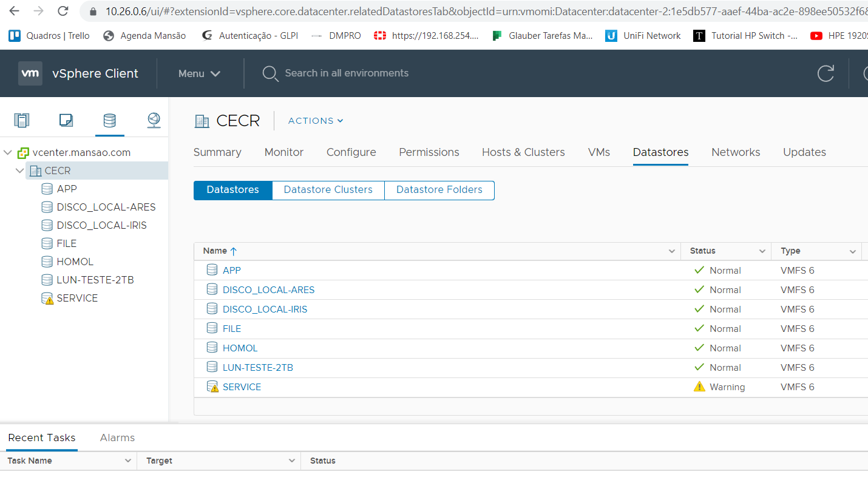Collapse the vcenter.mansao.com tree node
Image resolution: width=868 pixels, height=480 pixels.
[x=8, y=153]
